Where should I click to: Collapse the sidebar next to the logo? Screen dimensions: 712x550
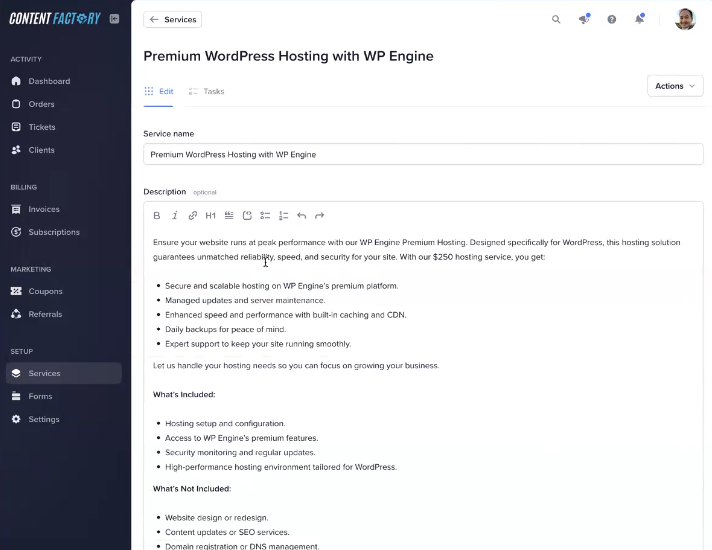tap(114, 18)
